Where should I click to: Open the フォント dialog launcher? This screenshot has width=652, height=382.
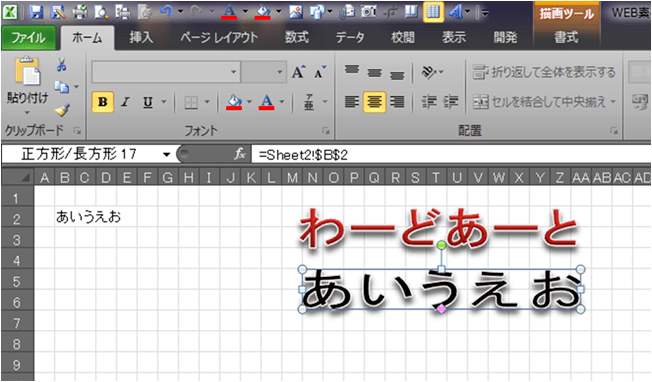(326, 131)
